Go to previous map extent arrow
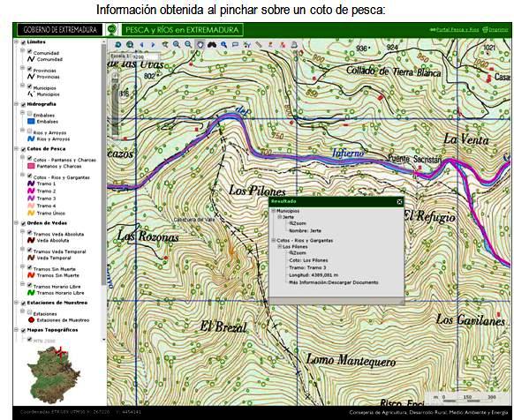Viewport: 514px width, 420px height. 141,44
